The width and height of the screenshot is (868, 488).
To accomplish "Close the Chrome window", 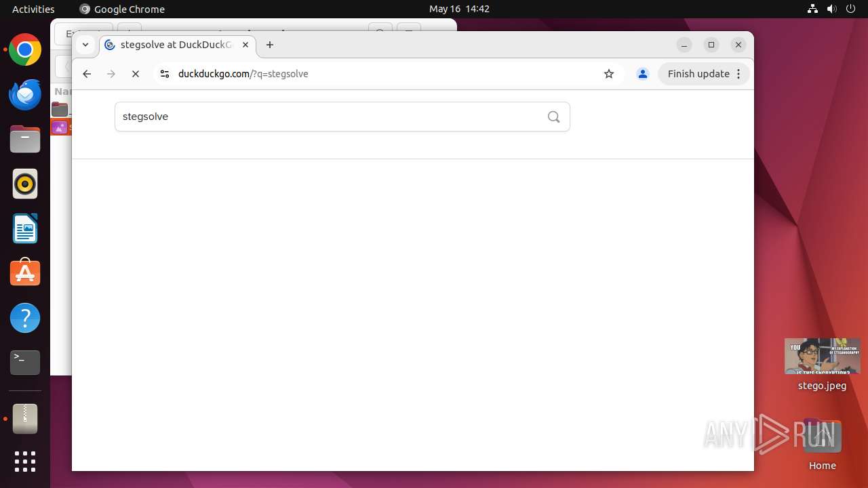I will [738, 45].
